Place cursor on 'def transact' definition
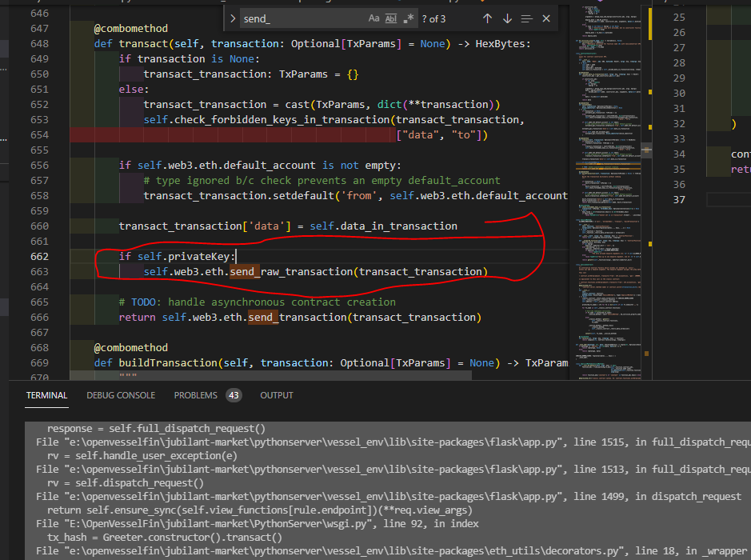The width and height of the screenshot is (751, 560). 130,43
